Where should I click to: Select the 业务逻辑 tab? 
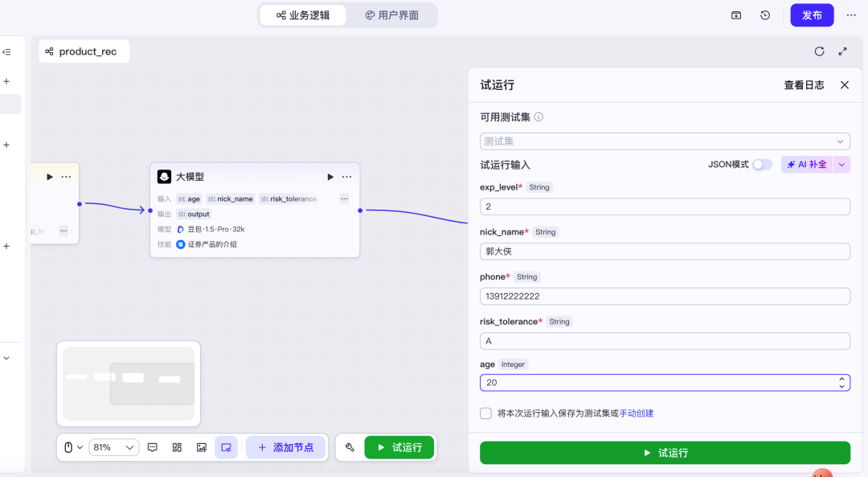[x=303, y=15]
